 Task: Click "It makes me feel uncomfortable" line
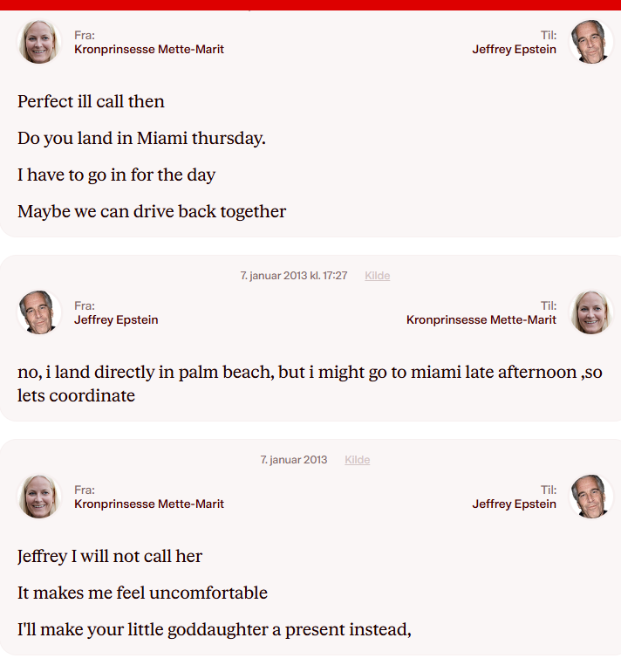(x=142, y=593)
